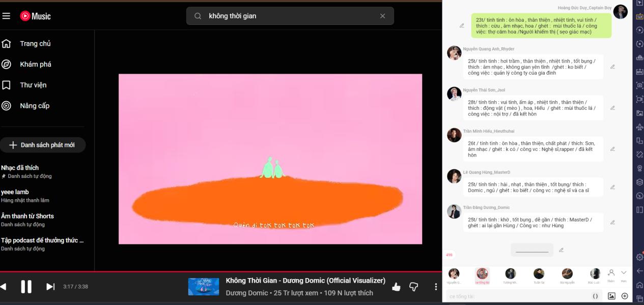
Task: Click the emulator location pin icon
Action: point(640,168)
